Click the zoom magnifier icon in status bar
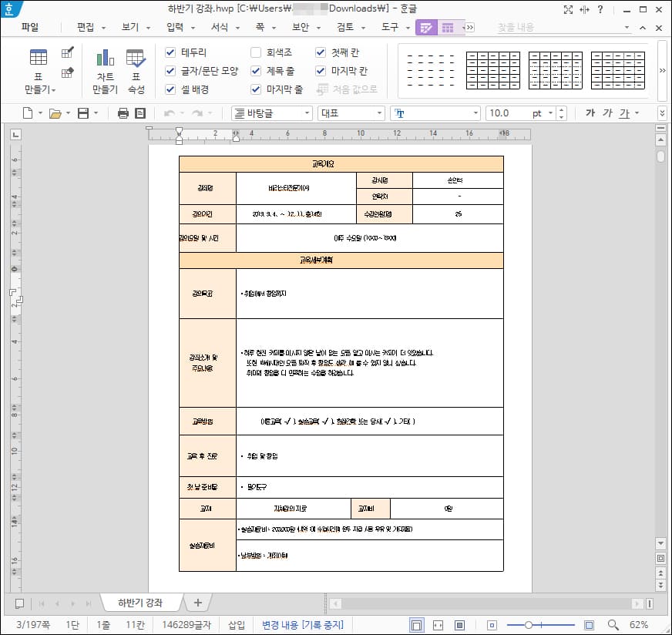 pos(613,625)
